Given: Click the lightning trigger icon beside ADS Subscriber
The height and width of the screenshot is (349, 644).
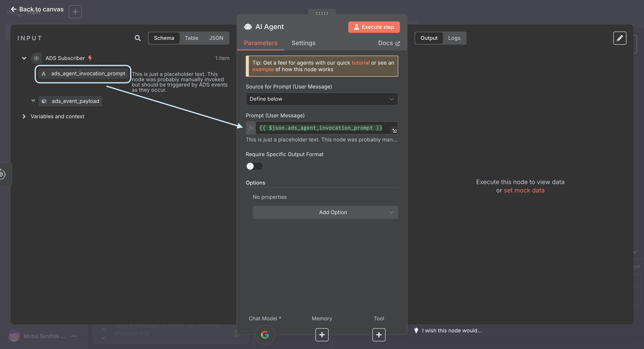Looking at the screenshot, I should pos(90,58).
